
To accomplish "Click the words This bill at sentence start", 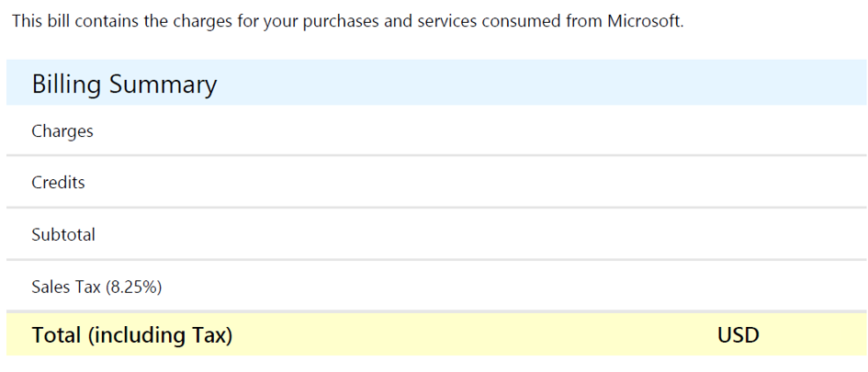I will click(x=37, y=22).
